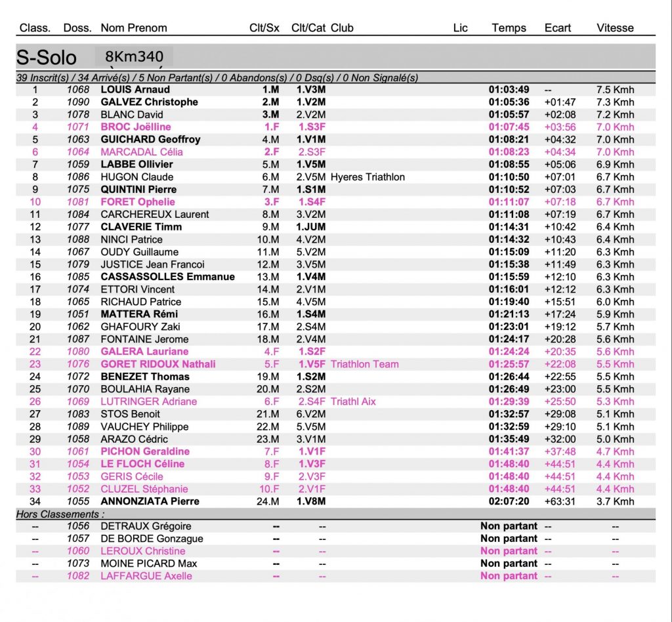This screenshot has height=622, width=672.
Task: Click category "1.S3F"
Action: [x=312, y=127]
